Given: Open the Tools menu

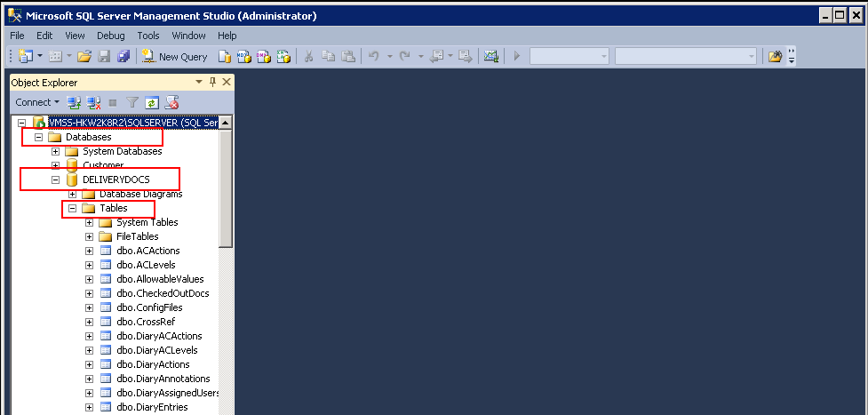Looking at the screenshot, I should click(x=148, y=36).
